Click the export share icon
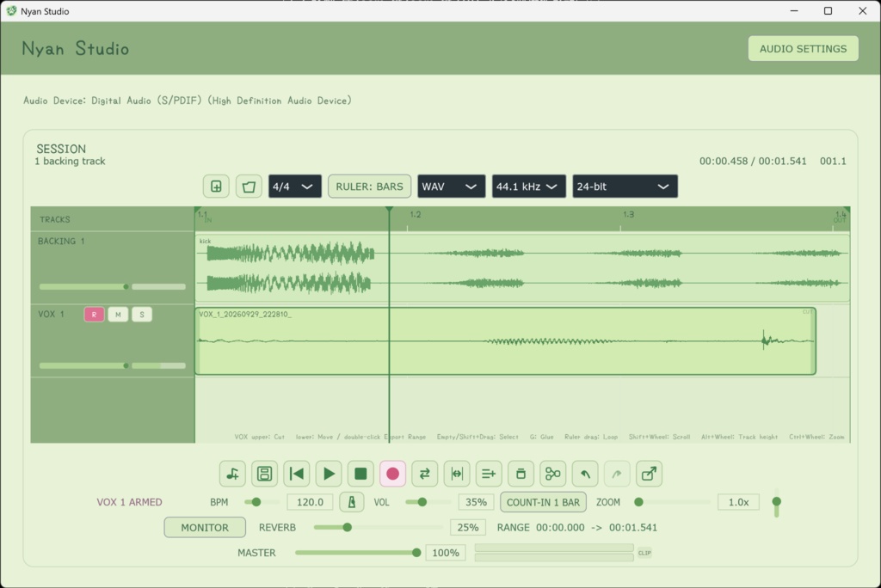Image resolution: width=881 pixels, height=588 pixels. tap(649, 474)
